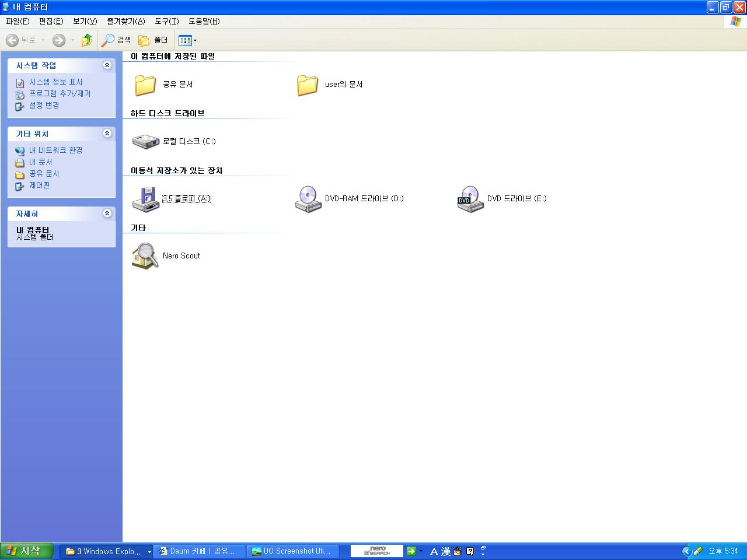Toggle the 폴더 folders pane button
Viewport: 747px width, 560px height.
153,40
